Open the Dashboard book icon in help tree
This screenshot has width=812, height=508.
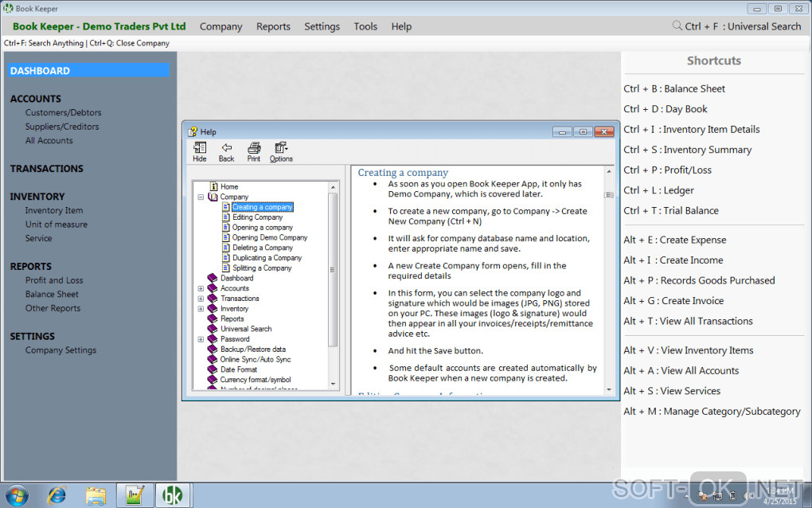tap(213, 278)
